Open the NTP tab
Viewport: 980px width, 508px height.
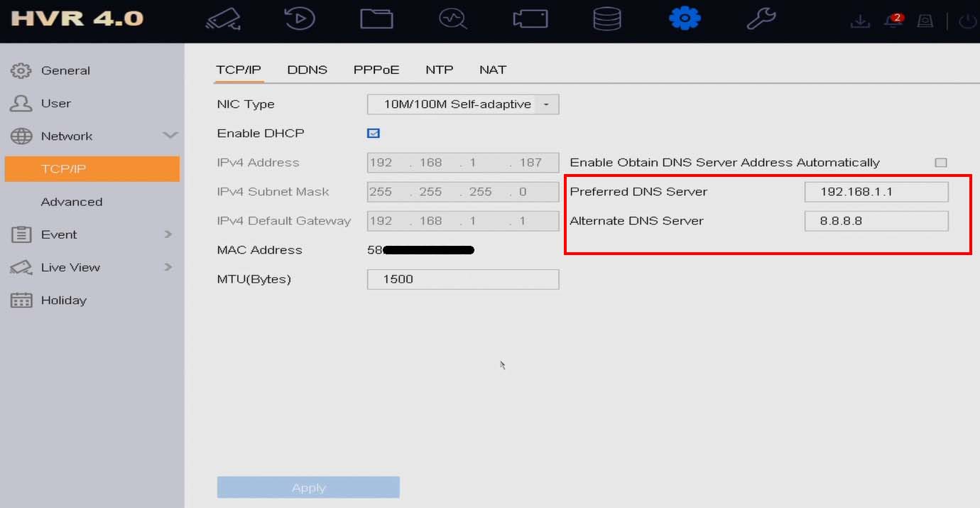(439, 69)
